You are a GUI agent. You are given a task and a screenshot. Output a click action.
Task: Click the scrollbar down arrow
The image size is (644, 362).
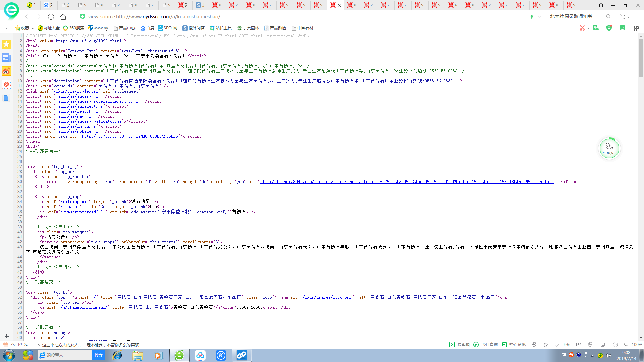641,338
